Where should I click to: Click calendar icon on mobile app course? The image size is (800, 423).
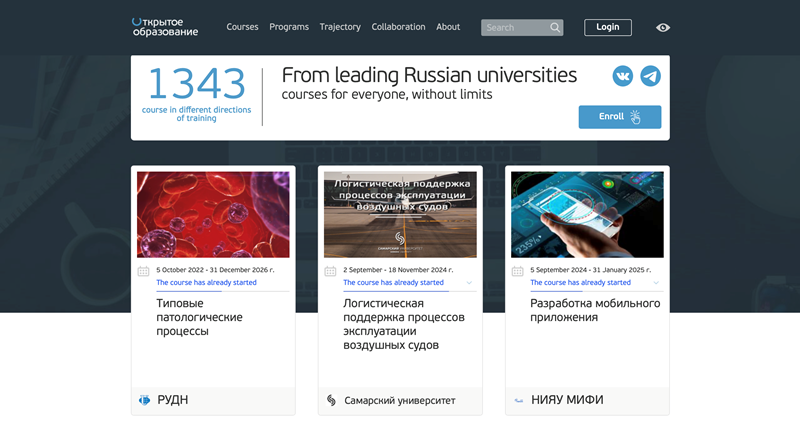(x=517, y=271)
